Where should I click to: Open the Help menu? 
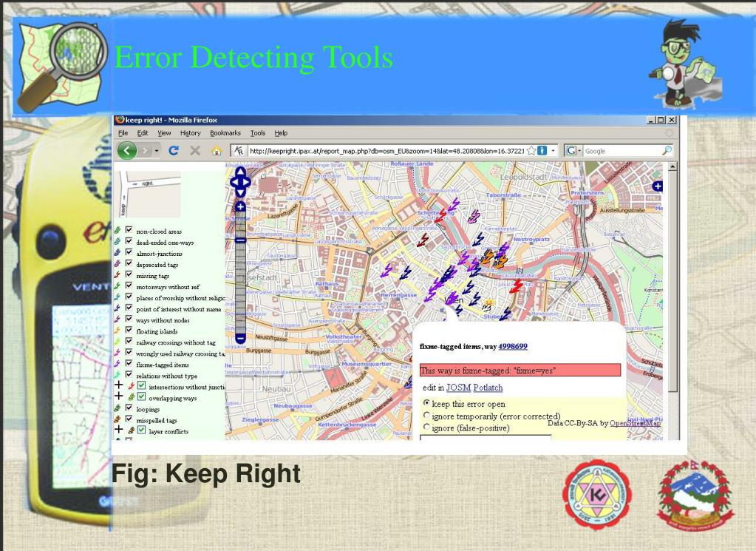point(281,133)
